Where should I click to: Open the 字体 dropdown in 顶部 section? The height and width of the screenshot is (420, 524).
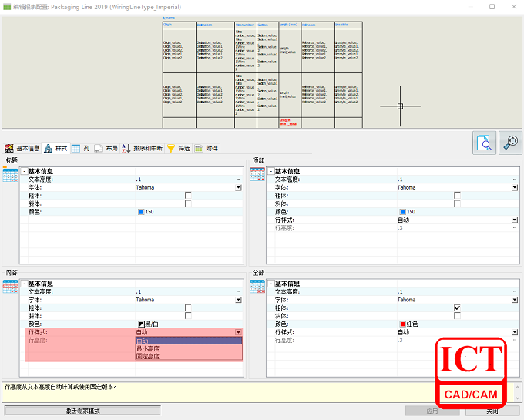(x=515, y=188)
